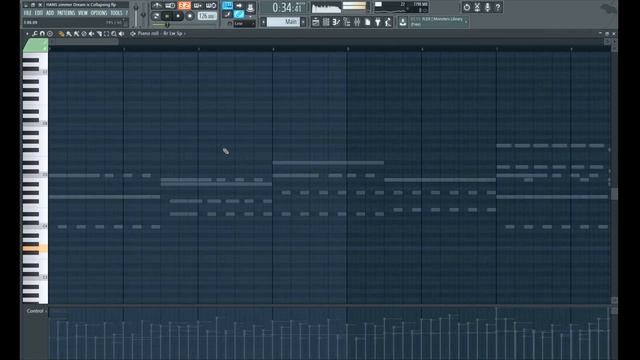The height and width of the screenshot is (360, 640).
Task: Toggle blend recording overdub button
Action: pos(198,6)
